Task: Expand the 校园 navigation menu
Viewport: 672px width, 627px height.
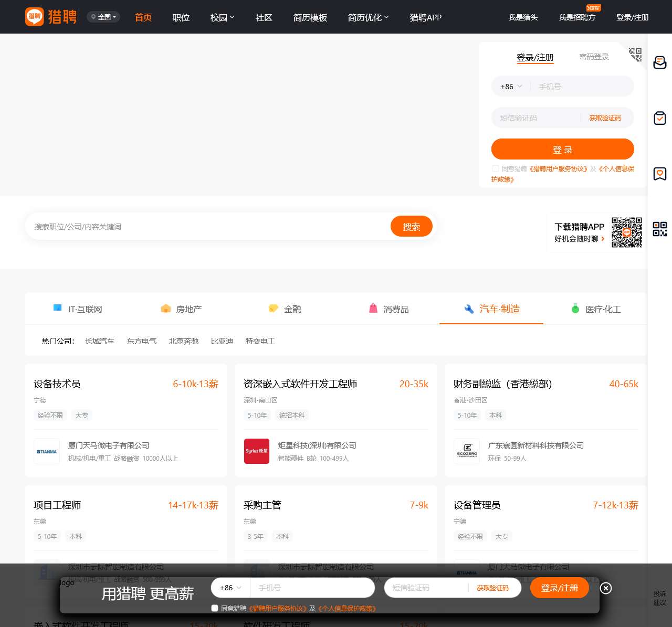Action: tap(222, 17)
